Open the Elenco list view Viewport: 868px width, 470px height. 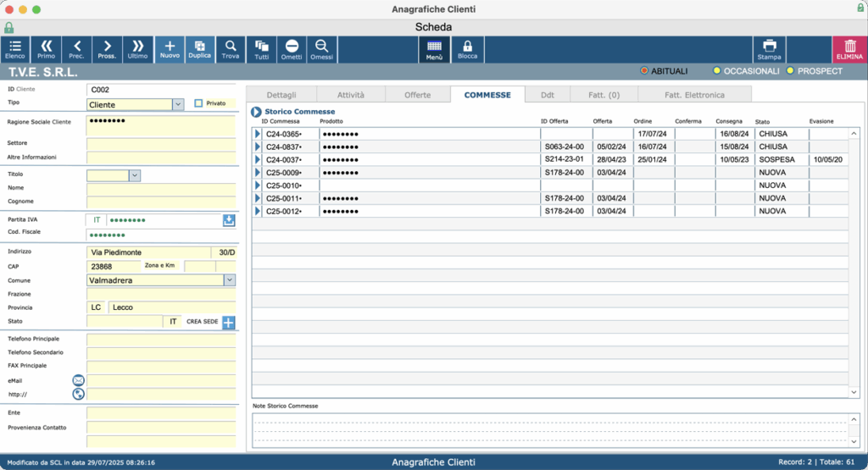15,50
